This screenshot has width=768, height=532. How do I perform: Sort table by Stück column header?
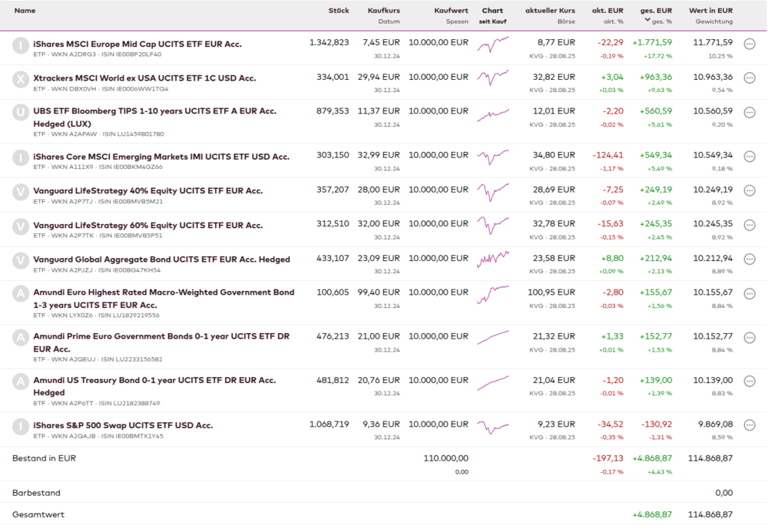coord(339,10)
